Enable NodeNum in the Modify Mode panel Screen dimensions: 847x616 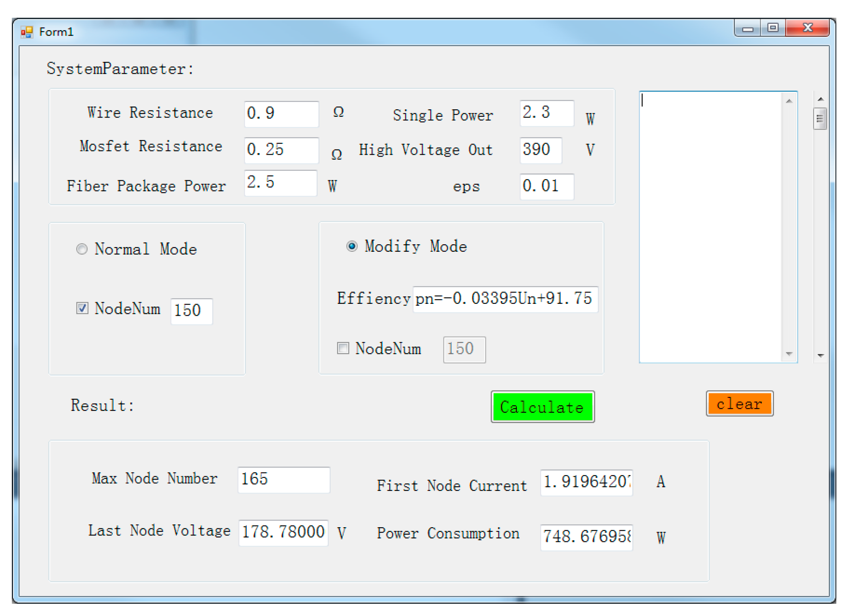[x=343, y=348]
